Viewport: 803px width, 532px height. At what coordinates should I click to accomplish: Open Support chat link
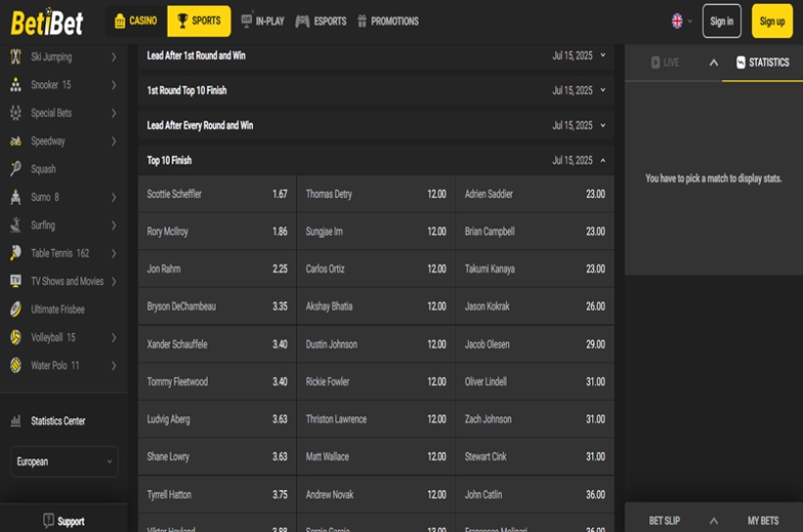71,521
